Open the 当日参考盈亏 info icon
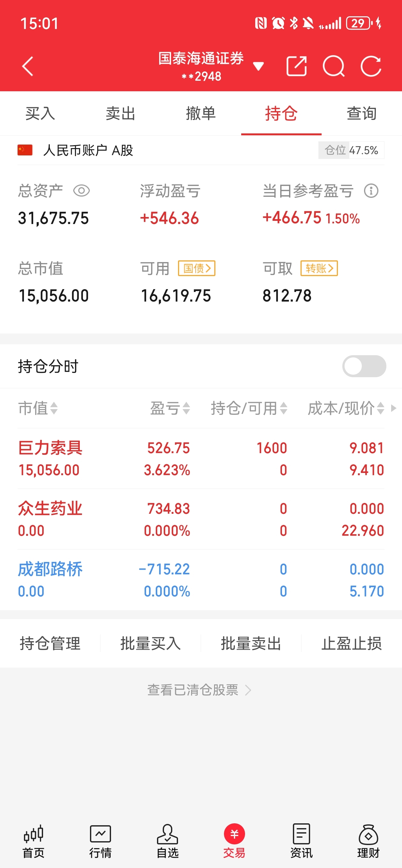Image resolution: width=402 pixels, height=868 pixels. coord(371,191)
